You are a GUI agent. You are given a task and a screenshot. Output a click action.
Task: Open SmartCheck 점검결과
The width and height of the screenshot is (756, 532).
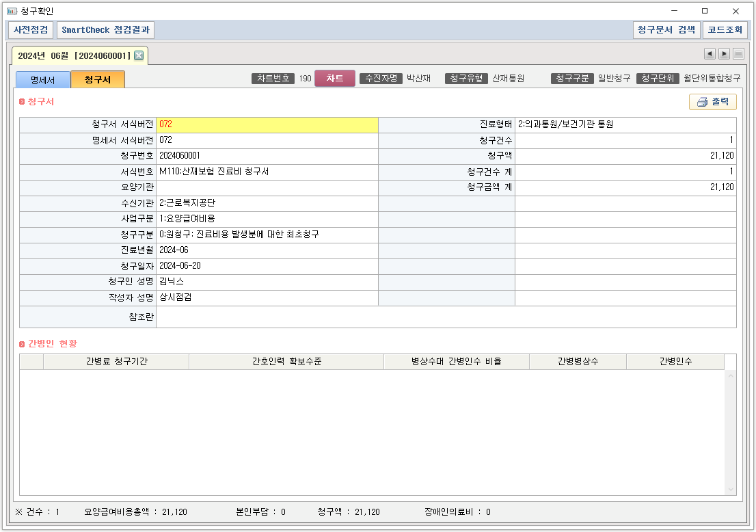105,30
